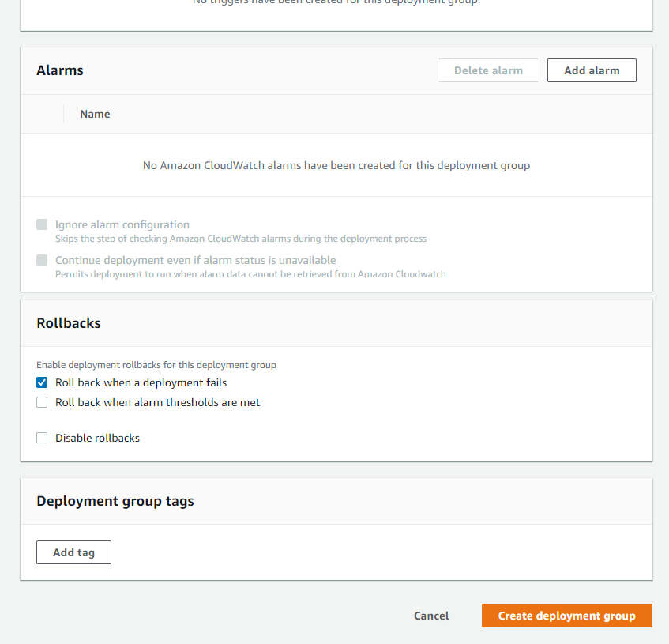Click the Add tag button
This screenshot has height=644, width=669.
coord(73,552)
